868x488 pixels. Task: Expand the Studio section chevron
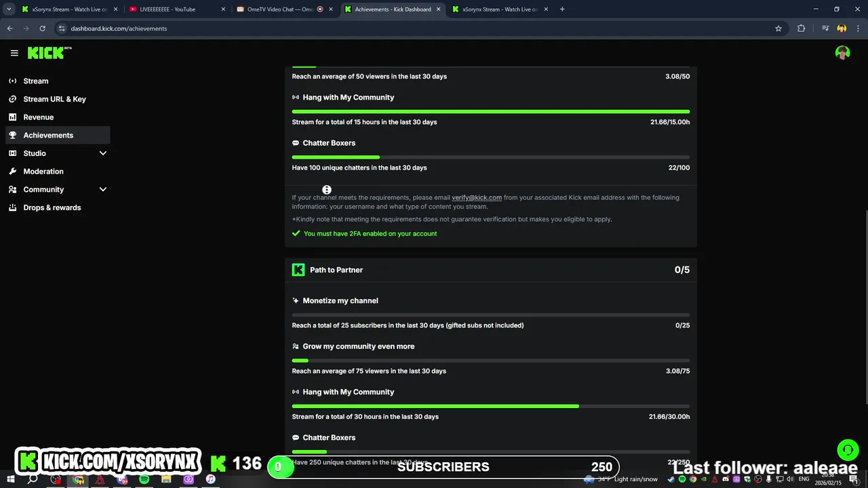[x=103, y=153]
